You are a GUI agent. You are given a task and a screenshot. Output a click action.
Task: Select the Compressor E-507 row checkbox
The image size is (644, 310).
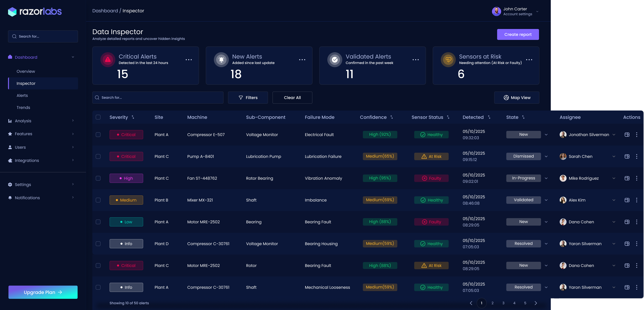pyautogui.click(x=98, y=135)
